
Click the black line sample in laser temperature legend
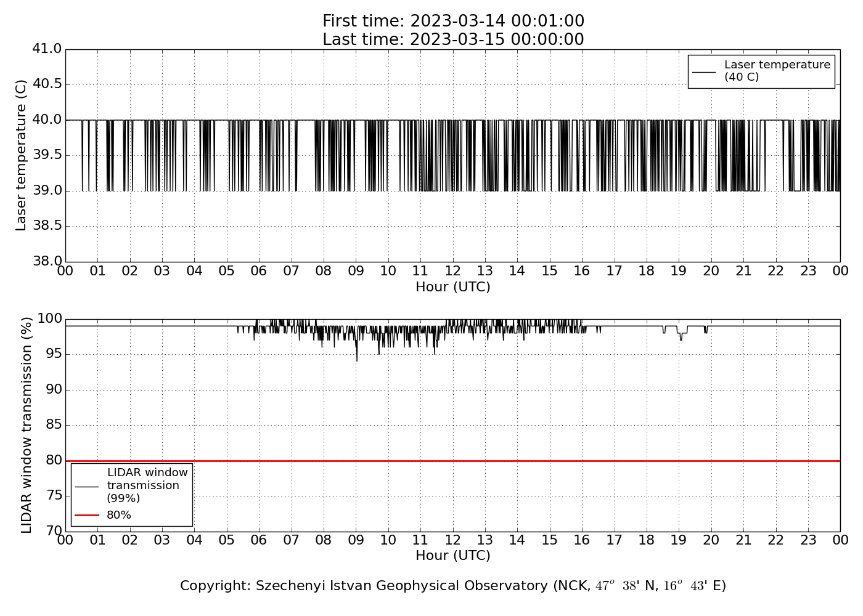pos(704,71)
